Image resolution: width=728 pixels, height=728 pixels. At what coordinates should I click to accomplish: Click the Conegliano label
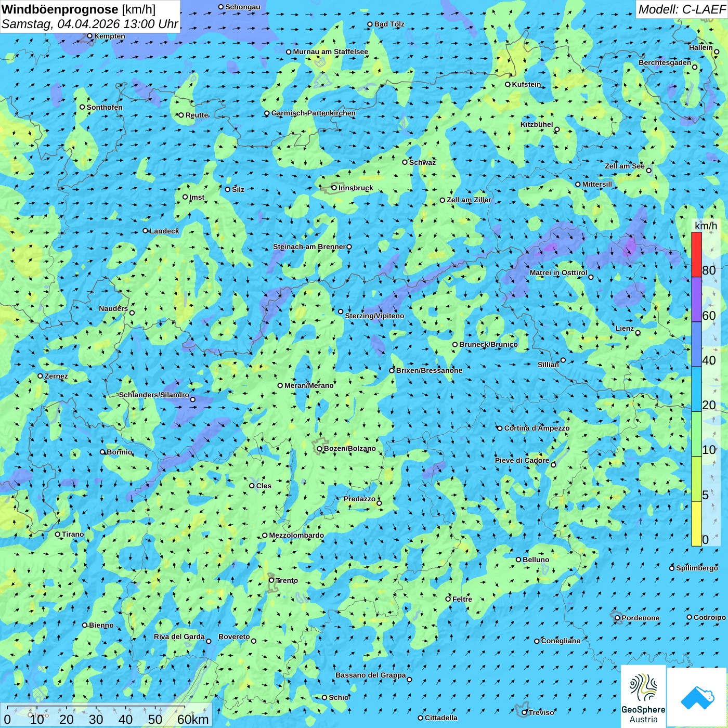(561, 641)
